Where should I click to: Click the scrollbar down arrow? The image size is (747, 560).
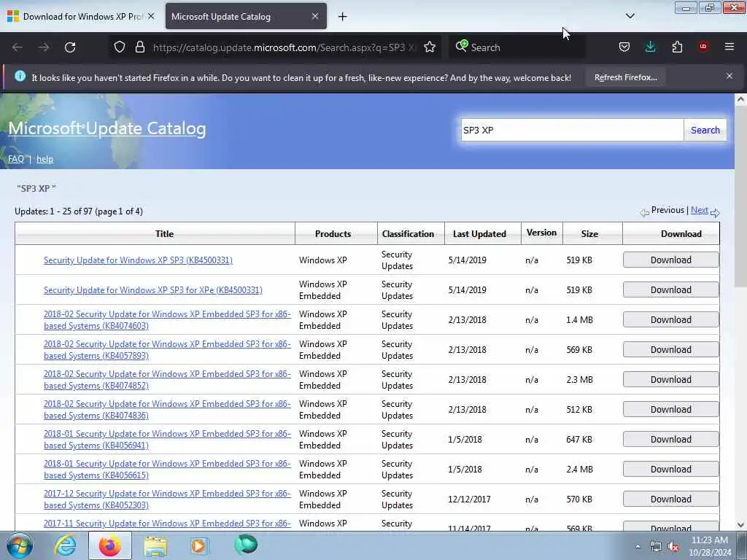point(740,525)
